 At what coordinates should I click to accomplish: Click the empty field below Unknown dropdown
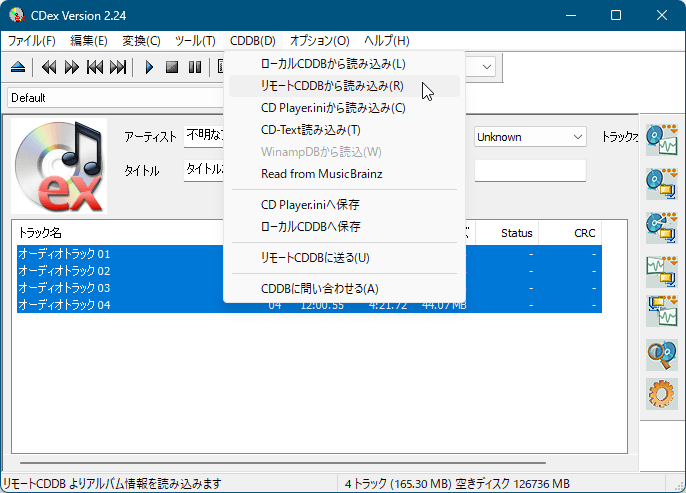tap(530, 170)
